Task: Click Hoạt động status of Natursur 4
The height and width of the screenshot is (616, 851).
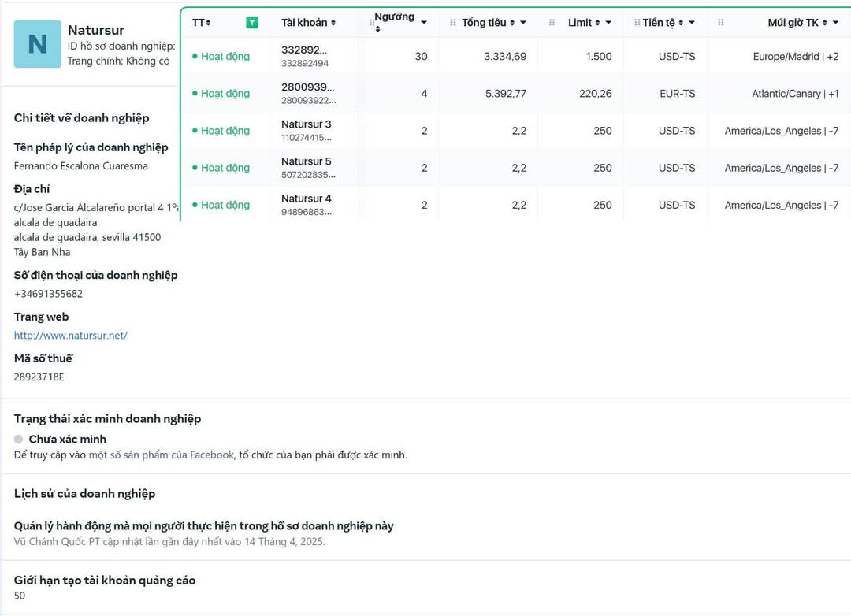Action: 221,205
